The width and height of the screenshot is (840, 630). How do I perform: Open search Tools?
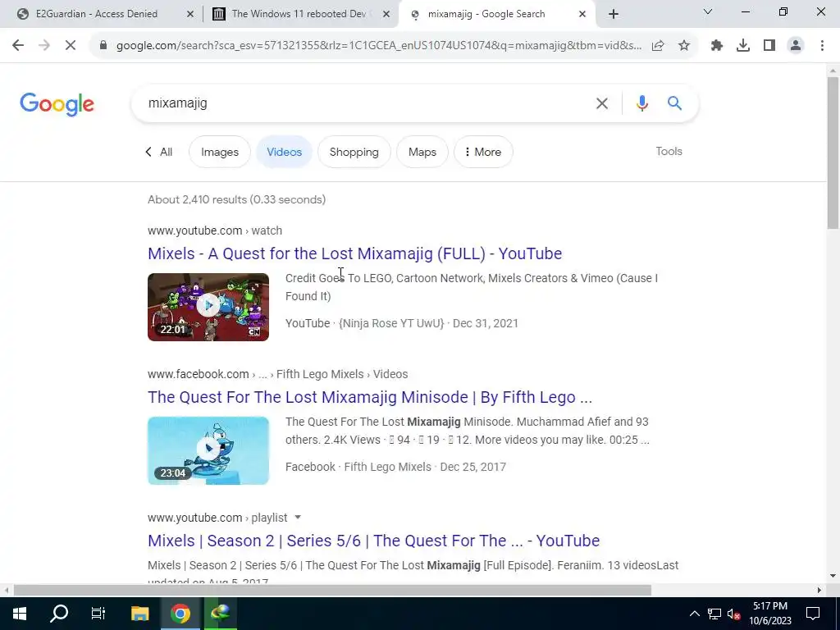[669, 152]
